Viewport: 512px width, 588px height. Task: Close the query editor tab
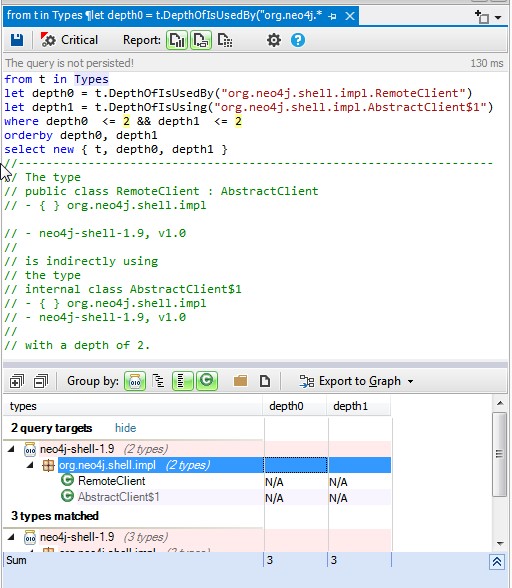[350, 16]
